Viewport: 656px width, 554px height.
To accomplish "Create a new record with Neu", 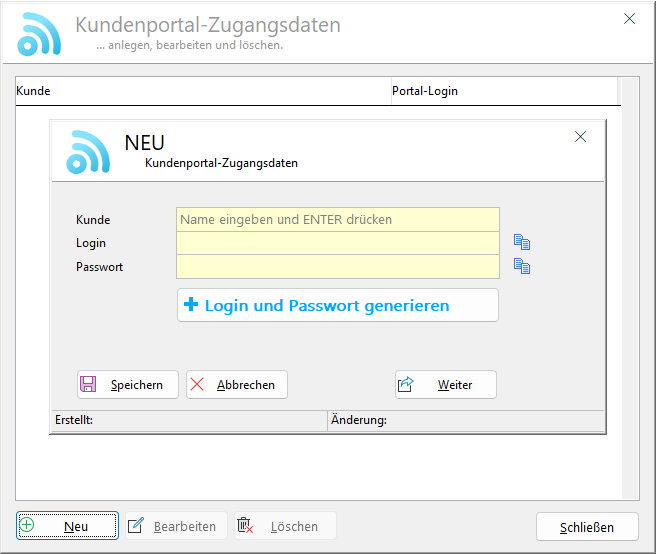I will (67, 526).
